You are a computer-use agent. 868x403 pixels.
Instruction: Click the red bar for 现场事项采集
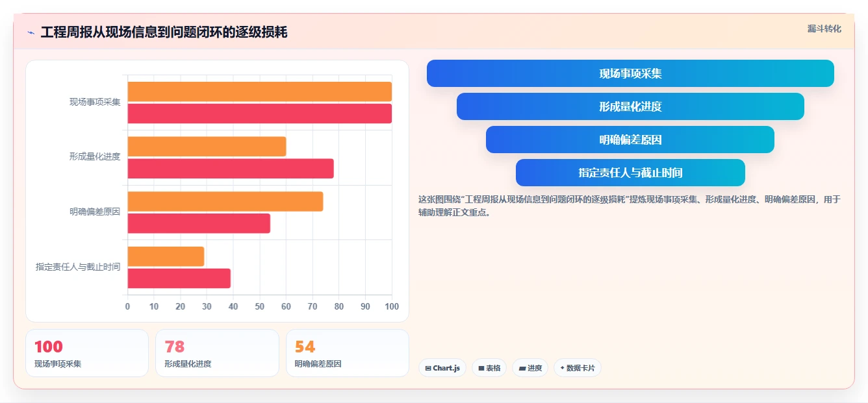point(259,114)
